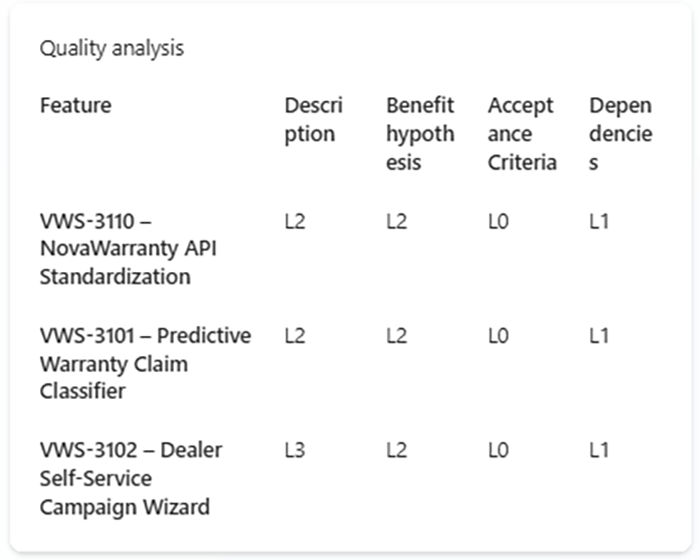Screen dimensions: 700x560
Task: Click L1 Dependencies value for VWS-3101
Action: point(599,336)
